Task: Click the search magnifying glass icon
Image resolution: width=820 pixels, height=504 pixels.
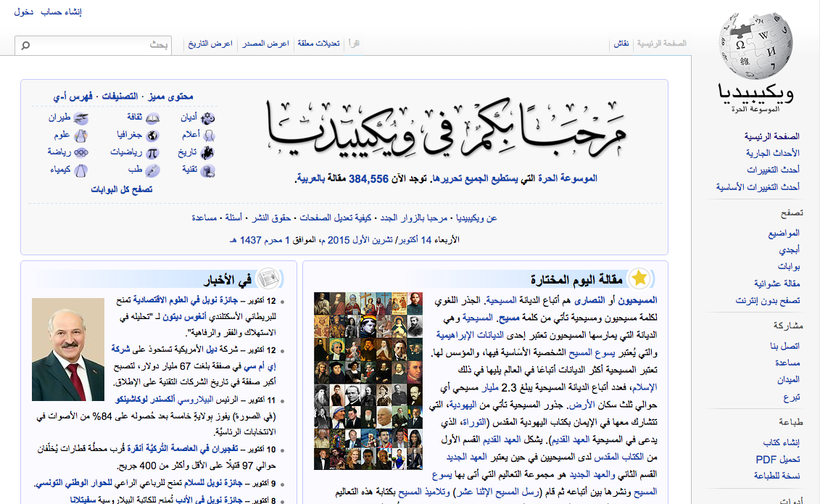Action: 26,46
